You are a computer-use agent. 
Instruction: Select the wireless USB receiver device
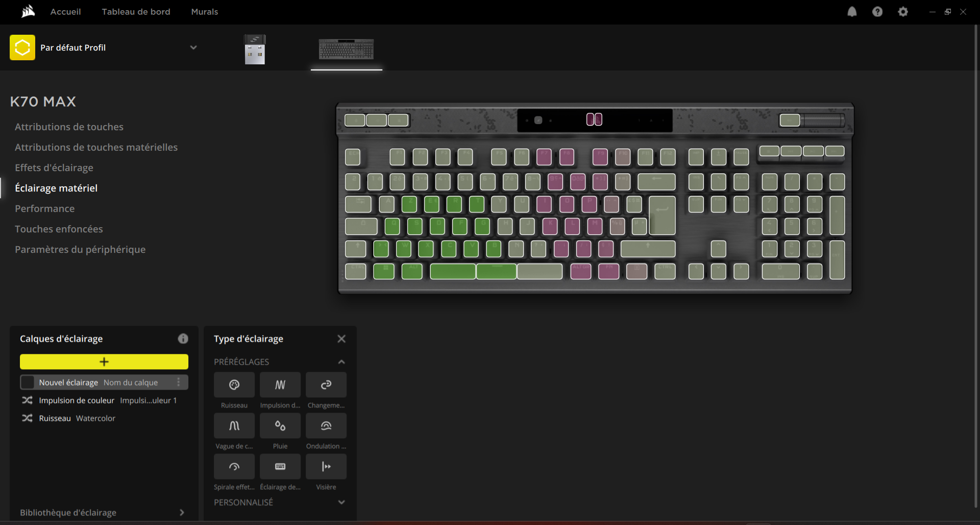[x=255, y=49]
